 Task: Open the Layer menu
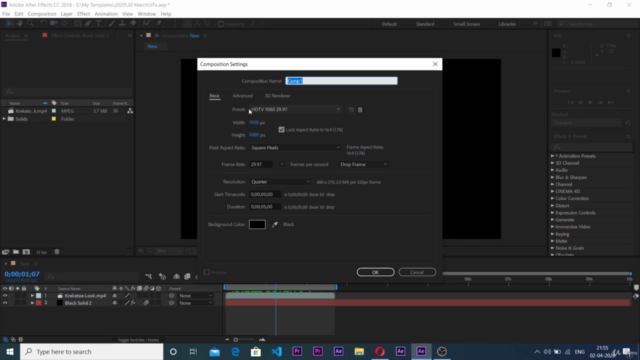pos(67,14)
